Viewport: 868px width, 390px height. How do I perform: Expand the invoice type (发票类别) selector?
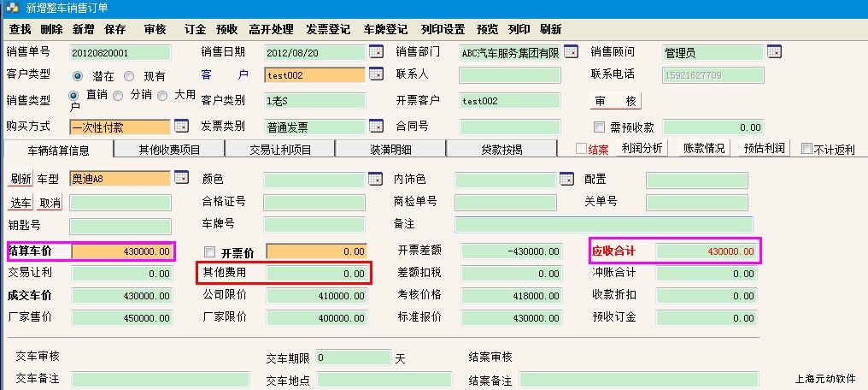(x=376, y=127)
